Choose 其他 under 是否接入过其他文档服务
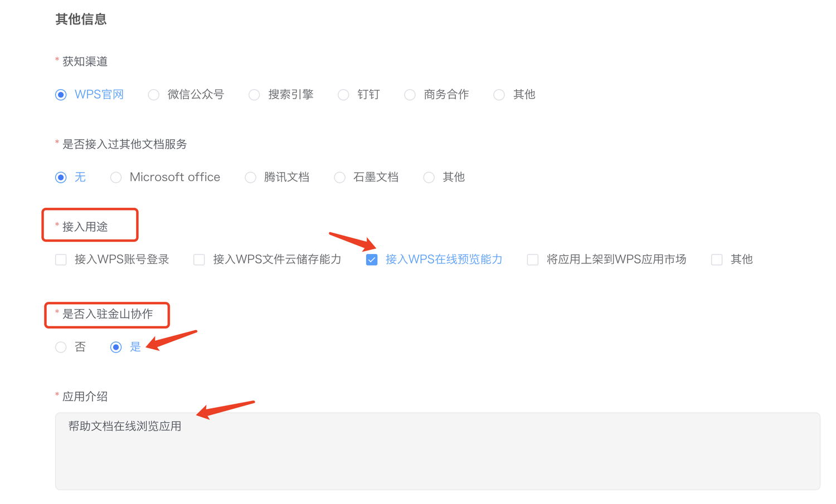The width and height of the screenshot is (836, 504). click(429, 178)
